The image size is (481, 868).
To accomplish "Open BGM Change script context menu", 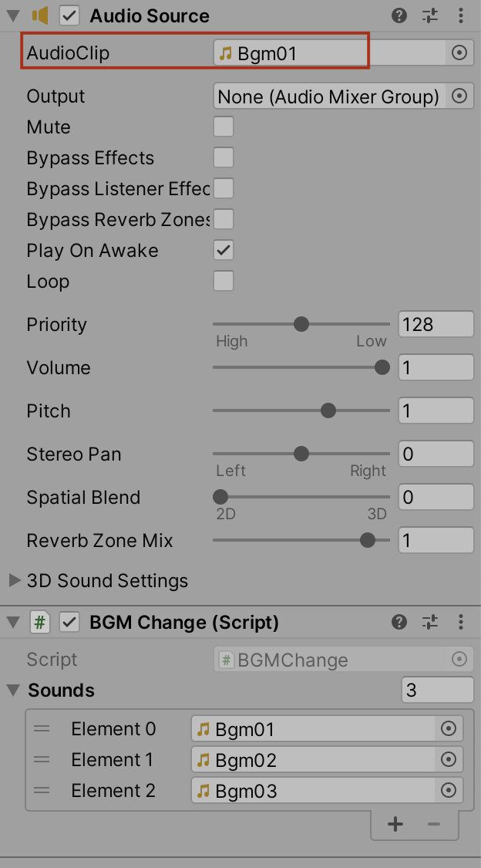I will [x=461, y=622].
